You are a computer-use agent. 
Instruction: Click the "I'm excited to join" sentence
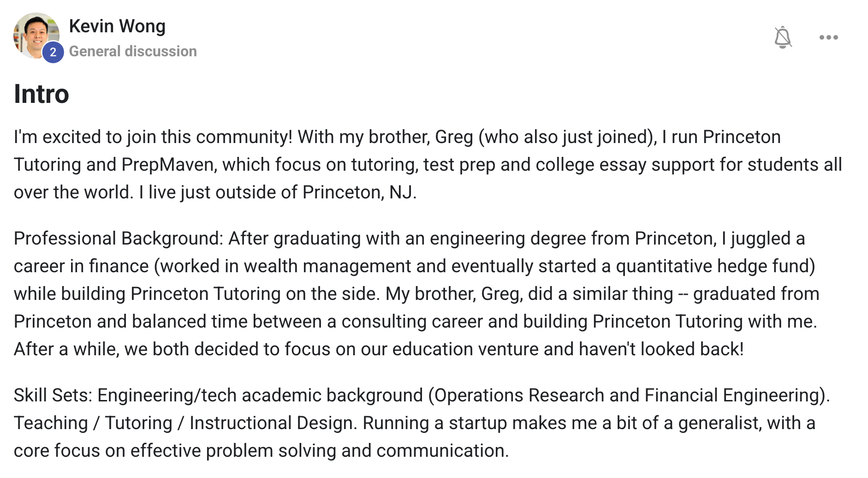point(153,137)
